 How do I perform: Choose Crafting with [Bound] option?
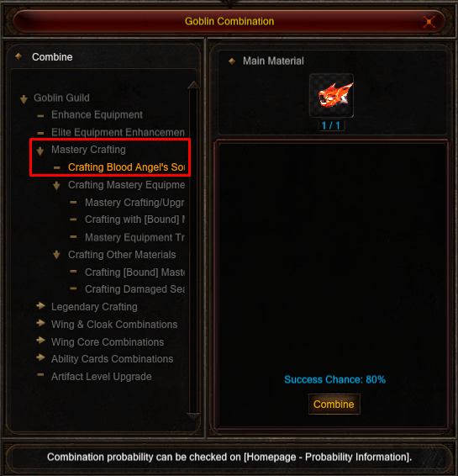(x=134, y=219)
